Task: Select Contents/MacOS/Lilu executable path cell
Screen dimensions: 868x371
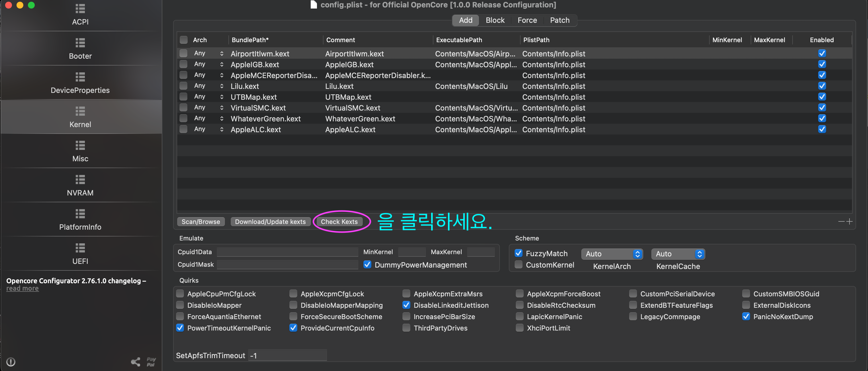Action: [471, 86]
